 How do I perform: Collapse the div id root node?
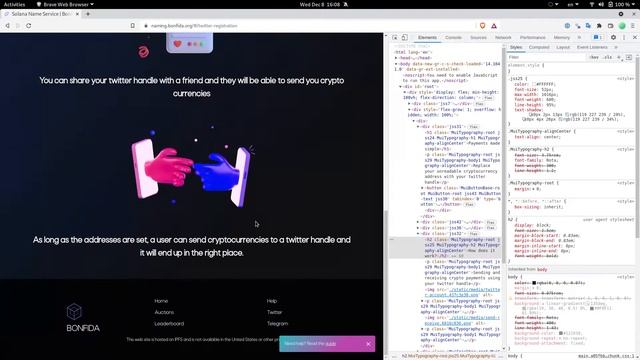[400, 87]
